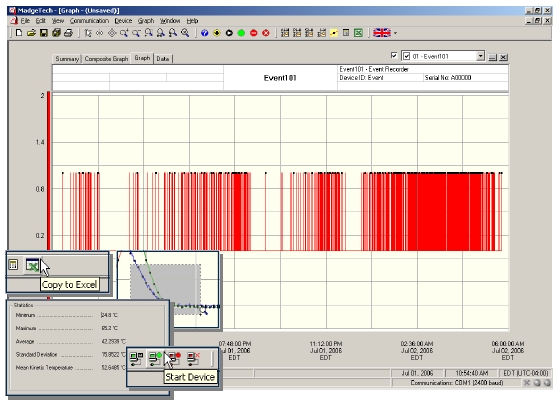
Task: Click the Save floppy disk icon
Action: click(x=43, y=33)
